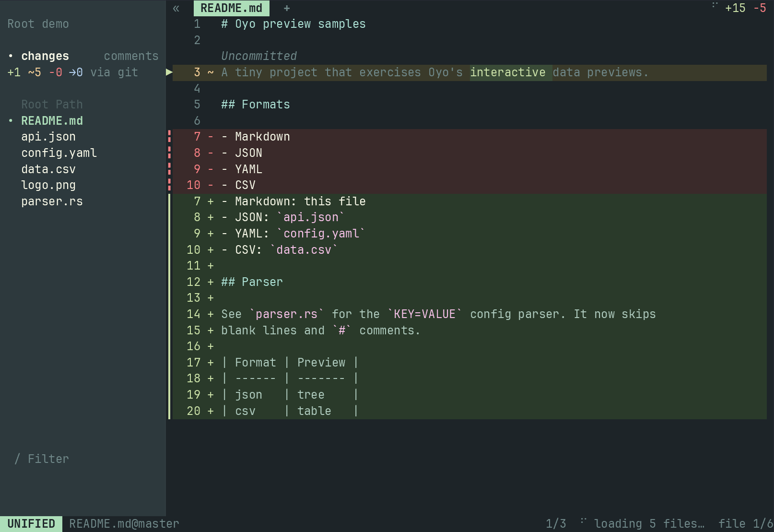Screen dimensions: 774x532
Task: Switch to the comments tab
Action: pos(131,56)
